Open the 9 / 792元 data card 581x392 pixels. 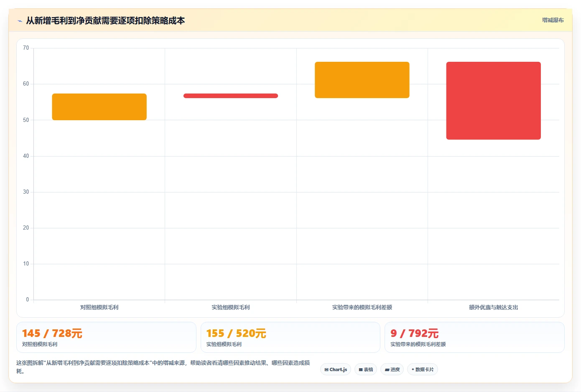[474, 337]
